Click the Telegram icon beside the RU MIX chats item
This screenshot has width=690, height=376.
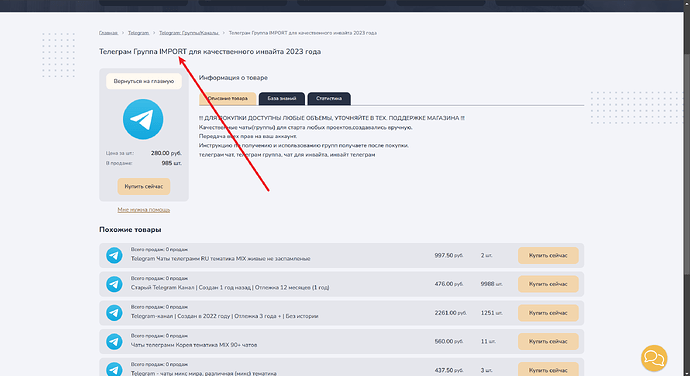point(114,255)
